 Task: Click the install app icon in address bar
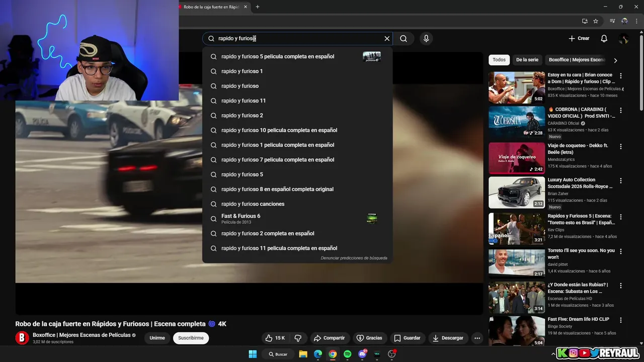pos(585,21)
